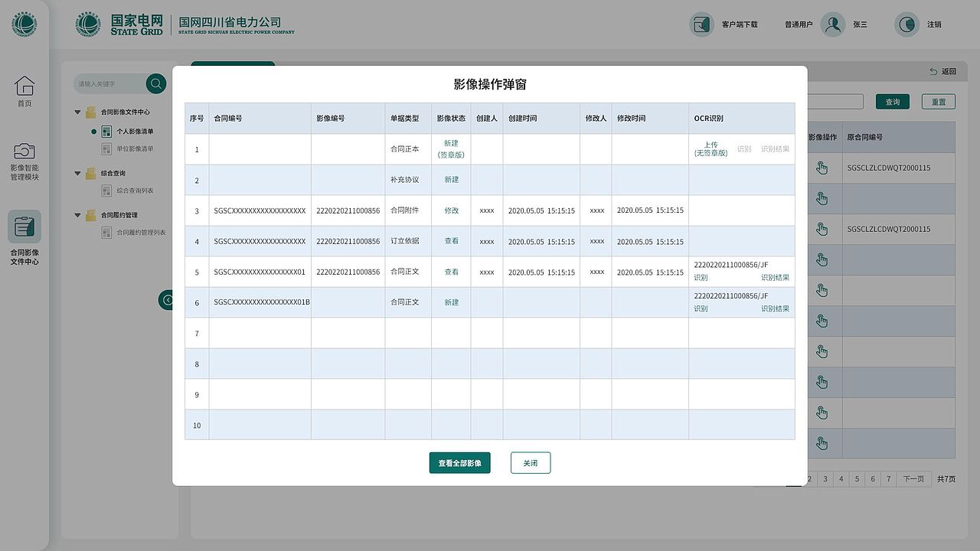980x551 pixels.
Task: Click 注销 text in header
Action: pos(935,24)
